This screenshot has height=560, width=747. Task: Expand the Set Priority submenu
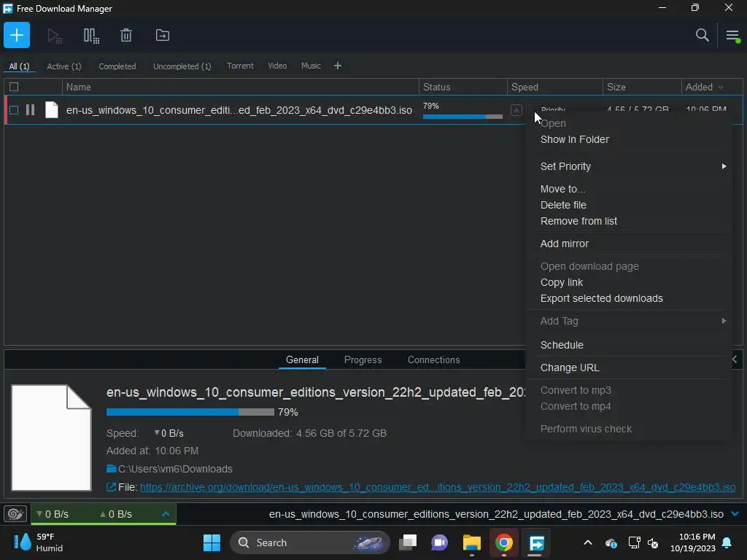[x=724, y=166]
